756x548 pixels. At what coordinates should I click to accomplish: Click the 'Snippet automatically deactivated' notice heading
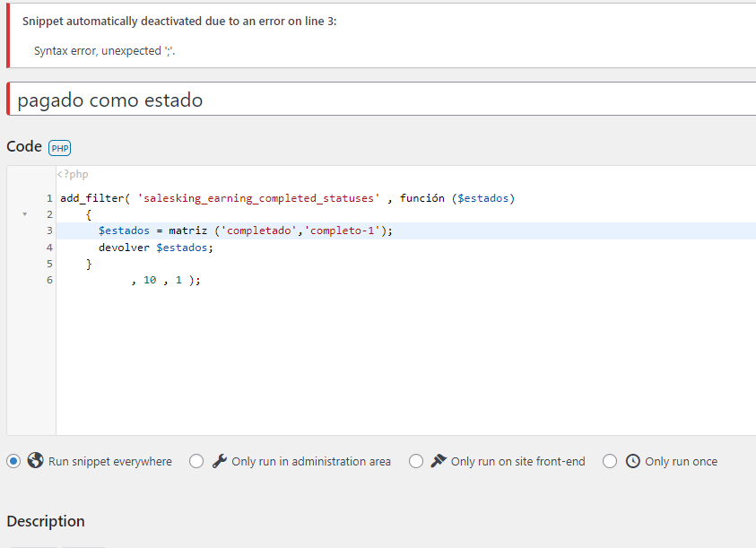[x=179, y=22]
